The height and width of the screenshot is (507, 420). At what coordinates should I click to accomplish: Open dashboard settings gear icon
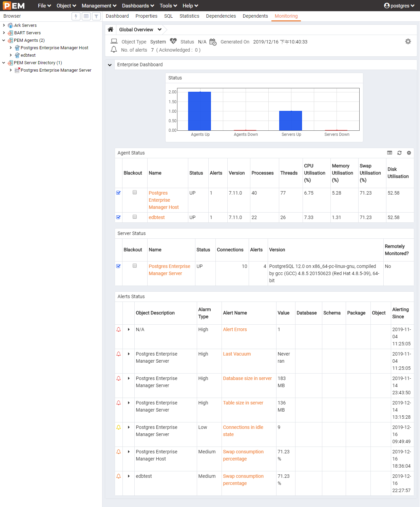408,41
